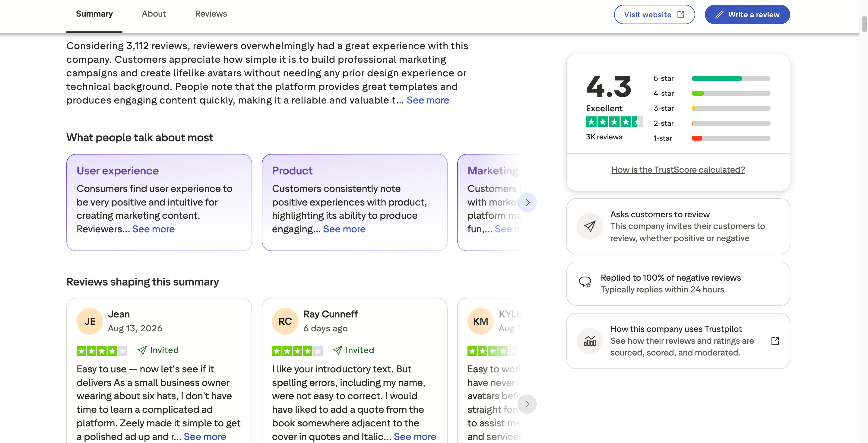Click the 6 days ago review date
This screenshot has width=868, height=443.
(x=325, y=328)
